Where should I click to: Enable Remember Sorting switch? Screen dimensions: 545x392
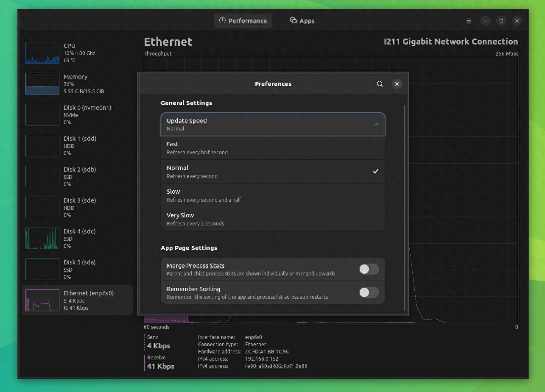[369, 292]
